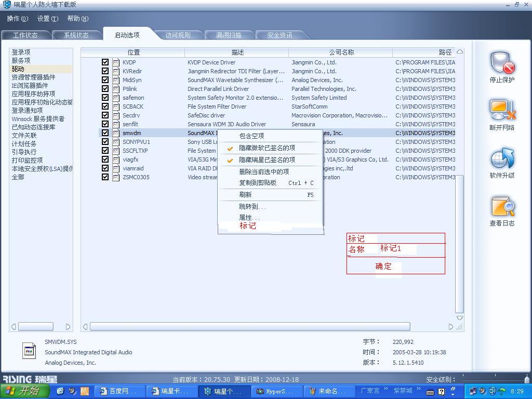Screen dimensions: 532x399
Task: Switch to 漏洞扫描 tab
Action: pyautogui.click(x=229, y=35)
